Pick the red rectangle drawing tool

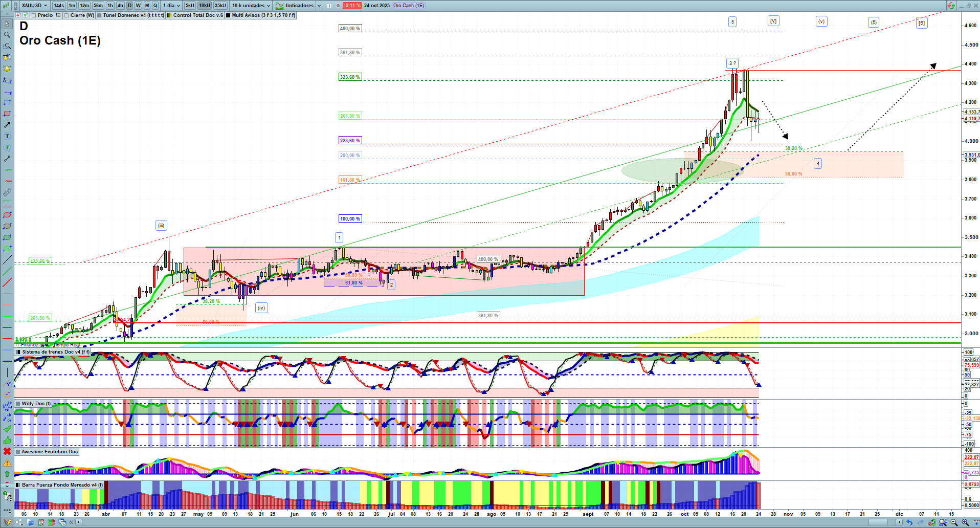click(x=7, y=114)
